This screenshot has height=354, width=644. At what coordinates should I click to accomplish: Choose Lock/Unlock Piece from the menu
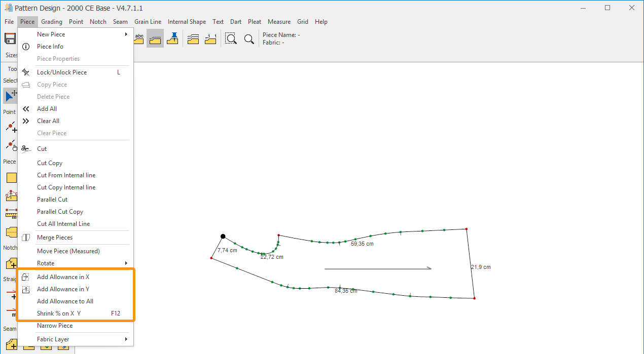tap(62, 72)
